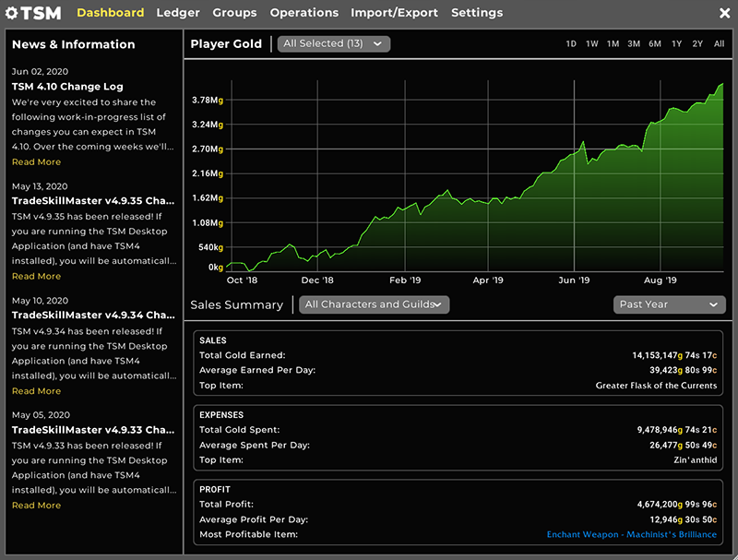
Task: Read More on TSM 4.10 Change Log
Action: (36, 161)
